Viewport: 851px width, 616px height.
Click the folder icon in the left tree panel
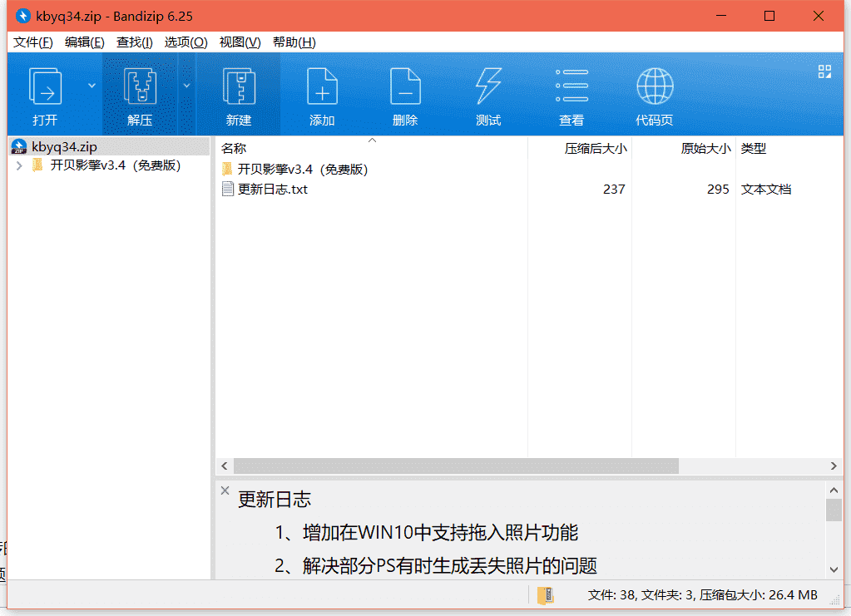tap(37, 165)
